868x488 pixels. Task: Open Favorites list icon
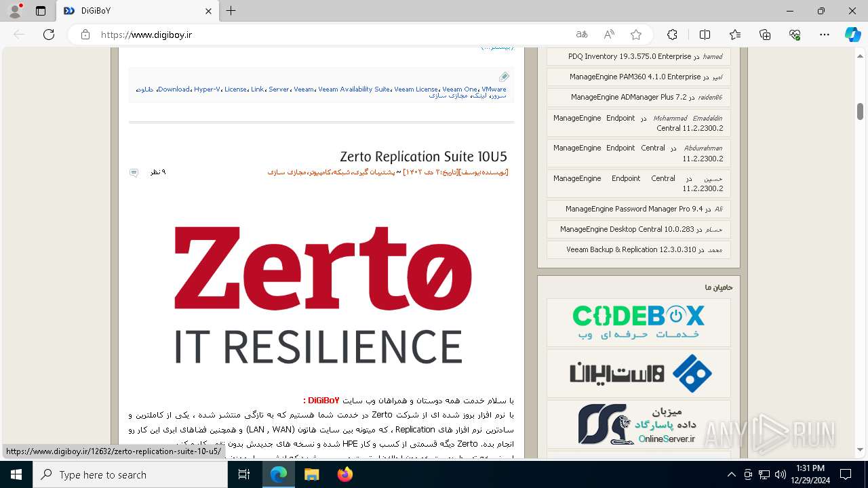(735, 35)
